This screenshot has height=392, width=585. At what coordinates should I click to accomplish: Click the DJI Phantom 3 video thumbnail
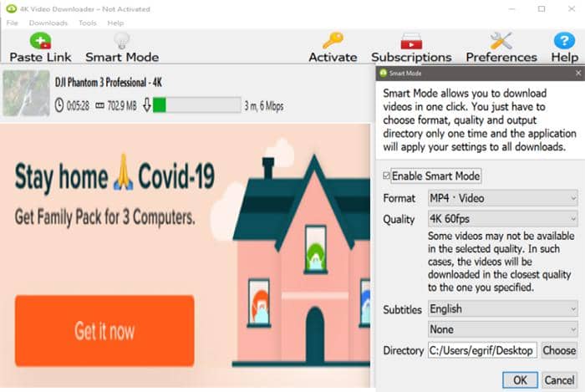26,94
